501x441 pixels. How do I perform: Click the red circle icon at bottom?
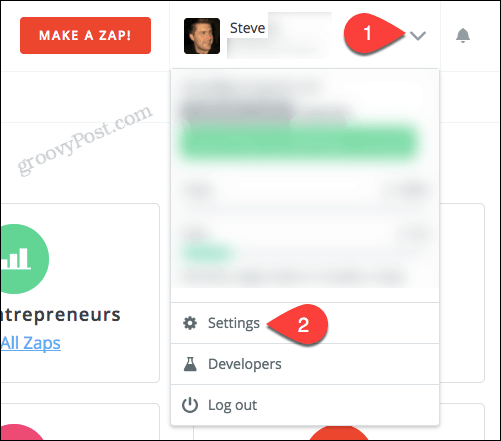pyautogui.click(x=338, y=433)
